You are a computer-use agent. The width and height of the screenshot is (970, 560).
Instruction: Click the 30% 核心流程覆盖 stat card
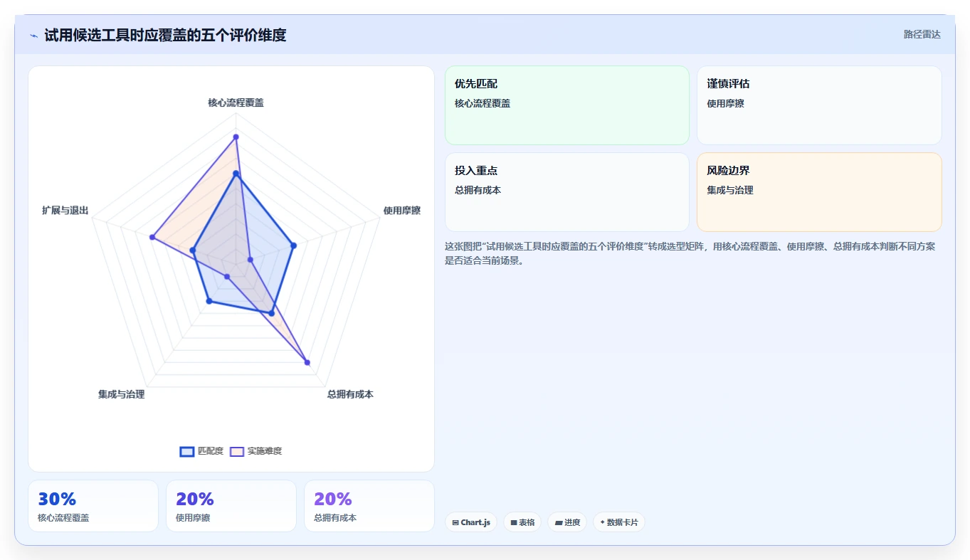point(93,506)
